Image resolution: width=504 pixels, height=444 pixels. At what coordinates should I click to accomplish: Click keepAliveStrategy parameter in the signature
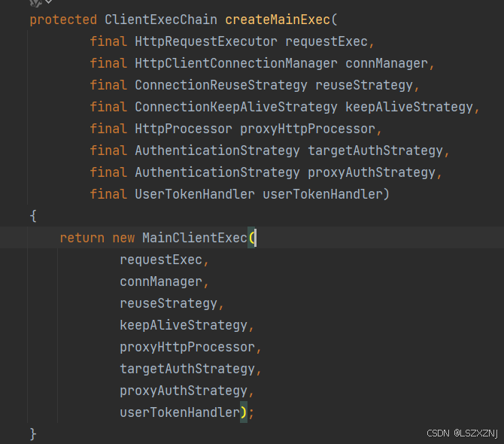(x=409, y=108)
